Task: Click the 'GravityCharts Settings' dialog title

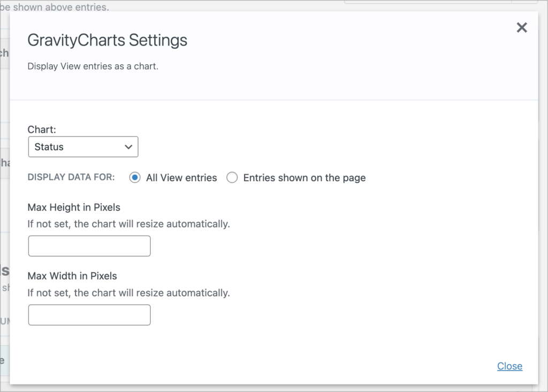Action: [107, 40]
